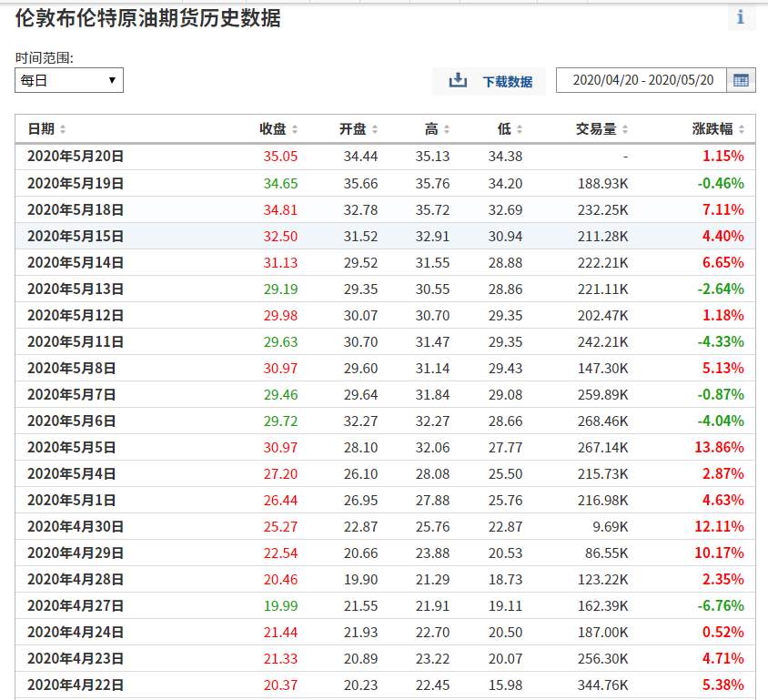Select the row date 2020年4月29日
The image size is (768, 700).
76,553
